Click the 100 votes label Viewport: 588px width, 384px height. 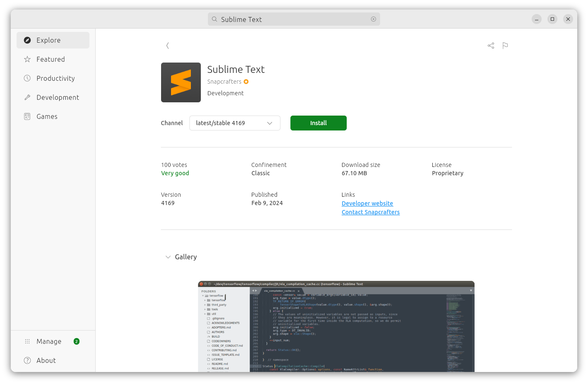(174, 165)
